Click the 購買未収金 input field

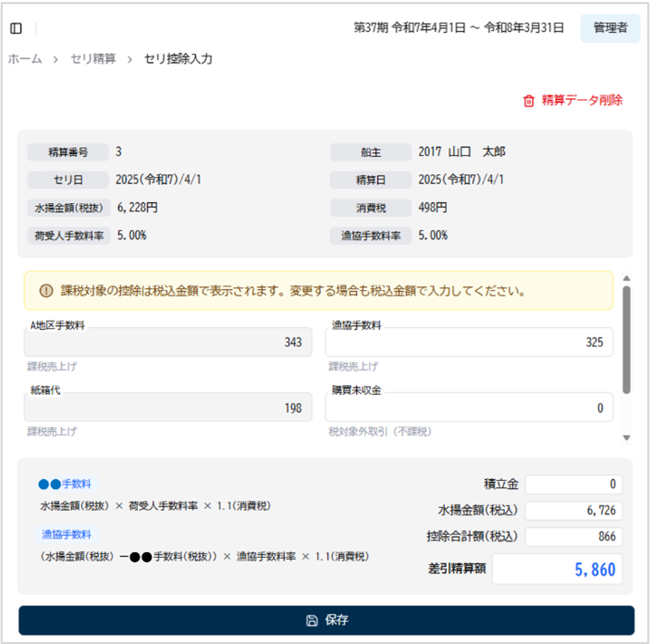tap(469, 408)
